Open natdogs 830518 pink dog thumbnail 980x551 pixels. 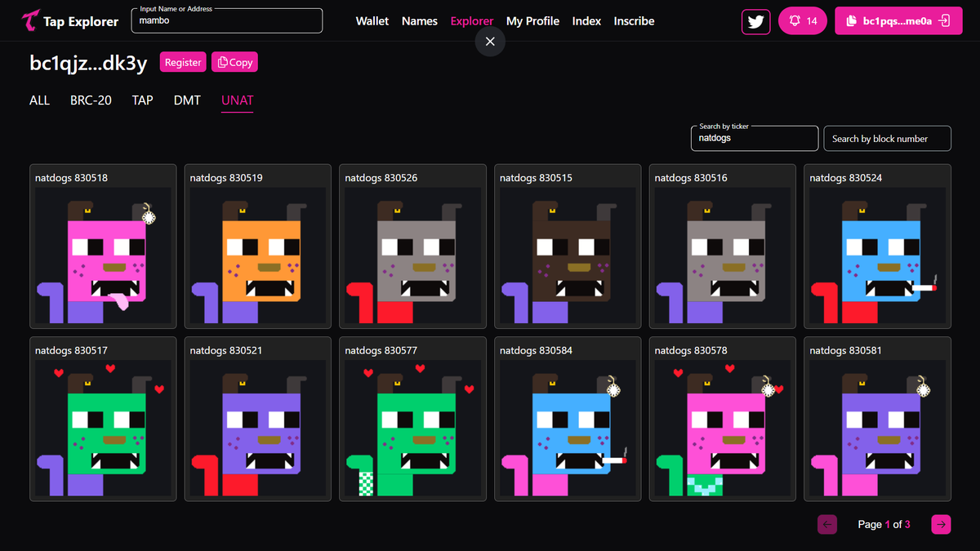pyautogui.click(x=103, y=256)
